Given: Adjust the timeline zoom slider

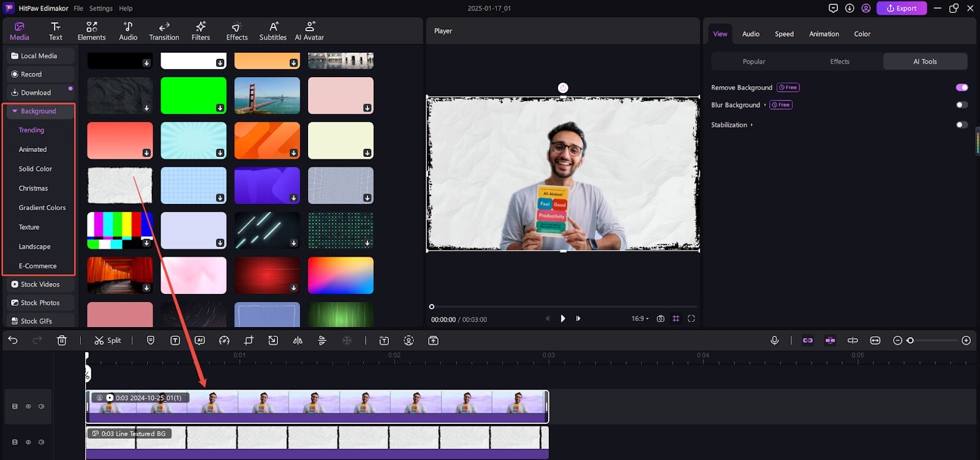Looking at the screenshot, I should click(910, 341).
